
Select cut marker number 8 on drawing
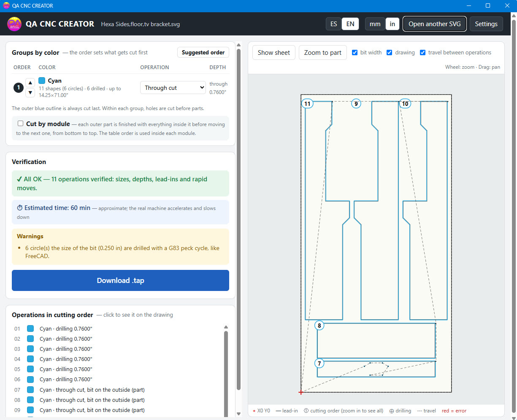coord(319,326)
